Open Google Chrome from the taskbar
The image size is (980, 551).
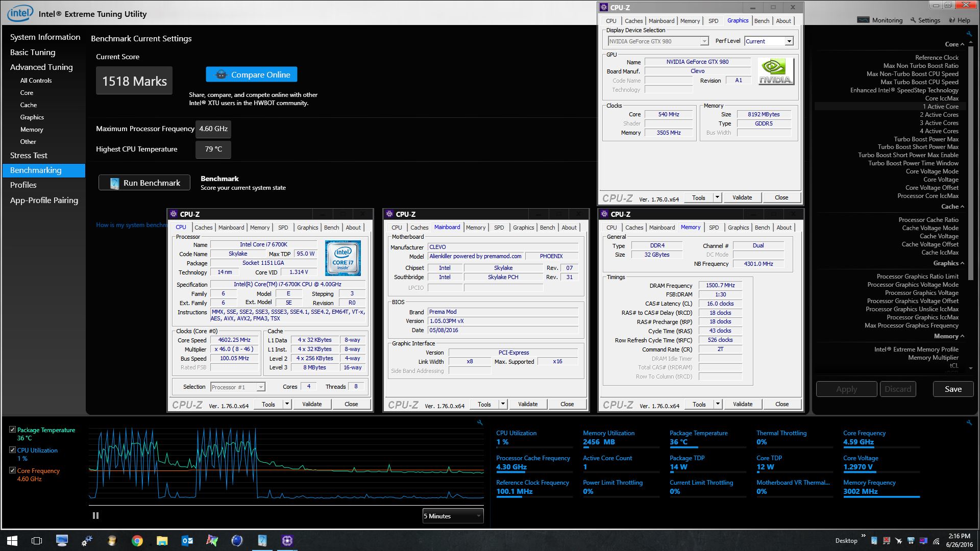(137, 540)
